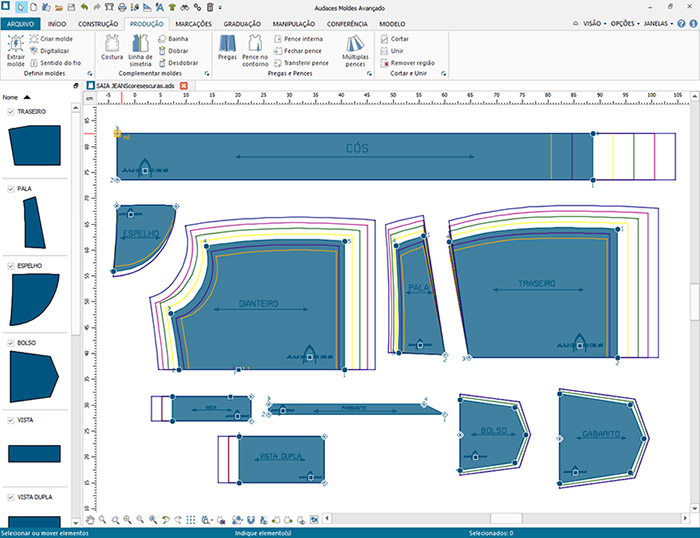Click the blue help question mark icon
This screenshot has width=700, height=538.
(x=681, y=24)
